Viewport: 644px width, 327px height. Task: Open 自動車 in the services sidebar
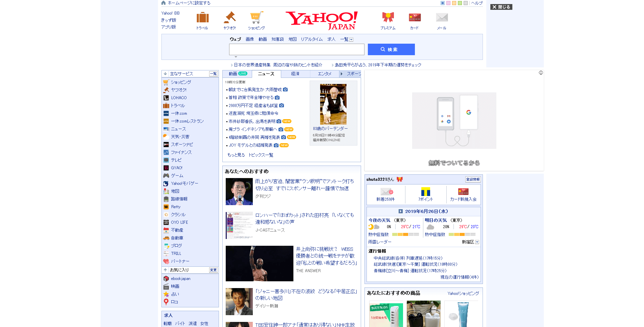177,238
